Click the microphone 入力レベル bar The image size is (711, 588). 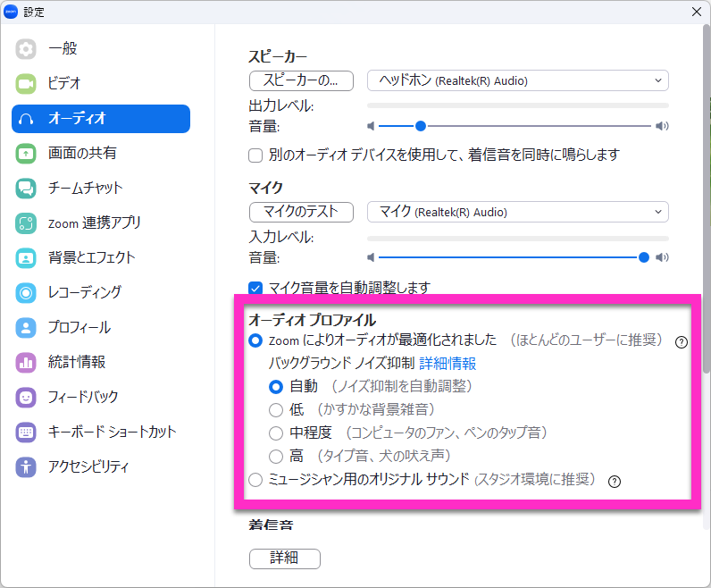click(518, 239)
